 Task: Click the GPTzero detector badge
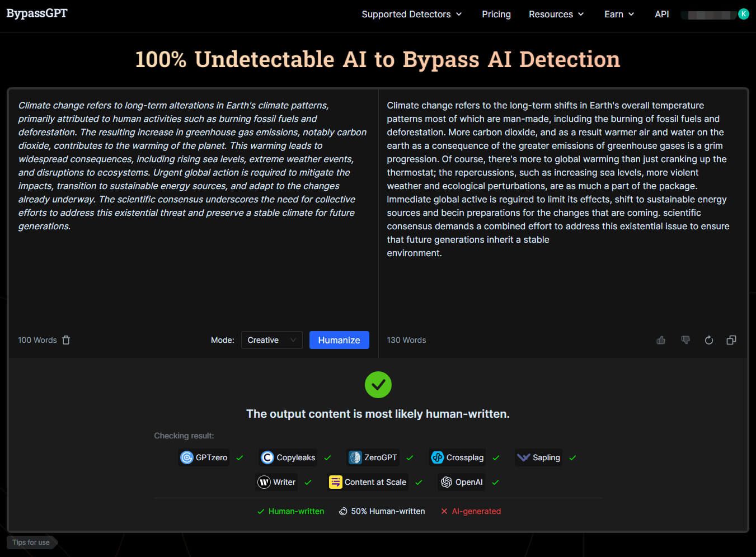coord(204,457)
